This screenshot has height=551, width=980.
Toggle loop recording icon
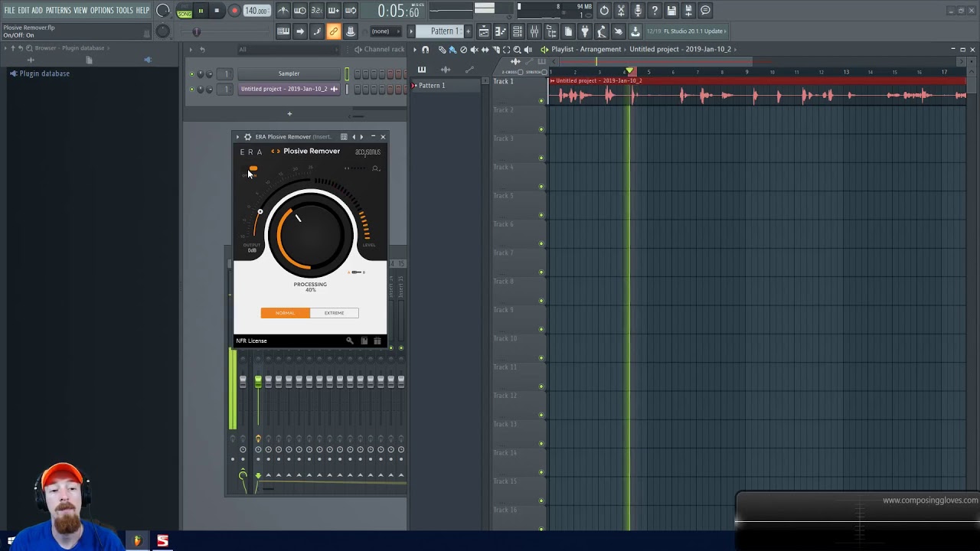coord(351,11)
